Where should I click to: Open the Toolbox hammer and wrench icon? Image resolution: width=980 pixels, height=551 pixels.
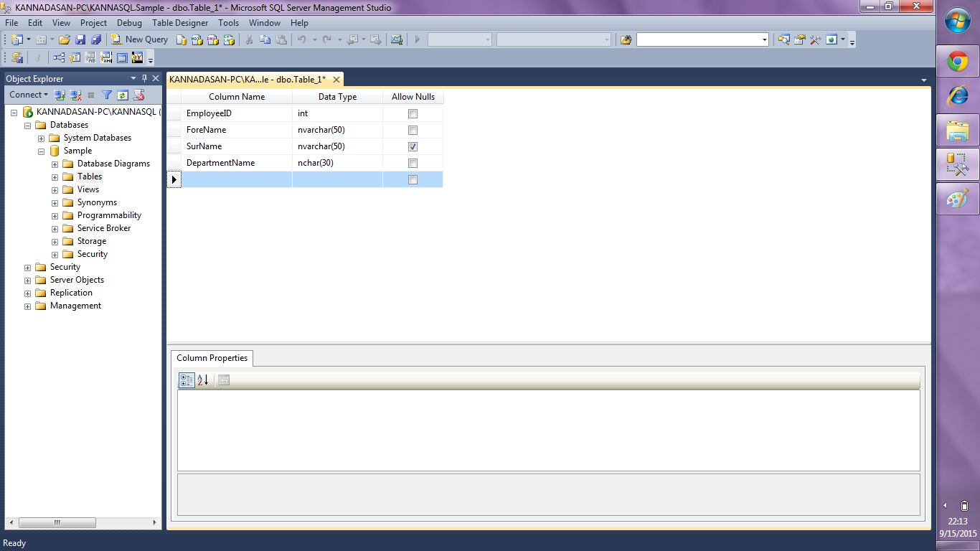pos(815,39)
